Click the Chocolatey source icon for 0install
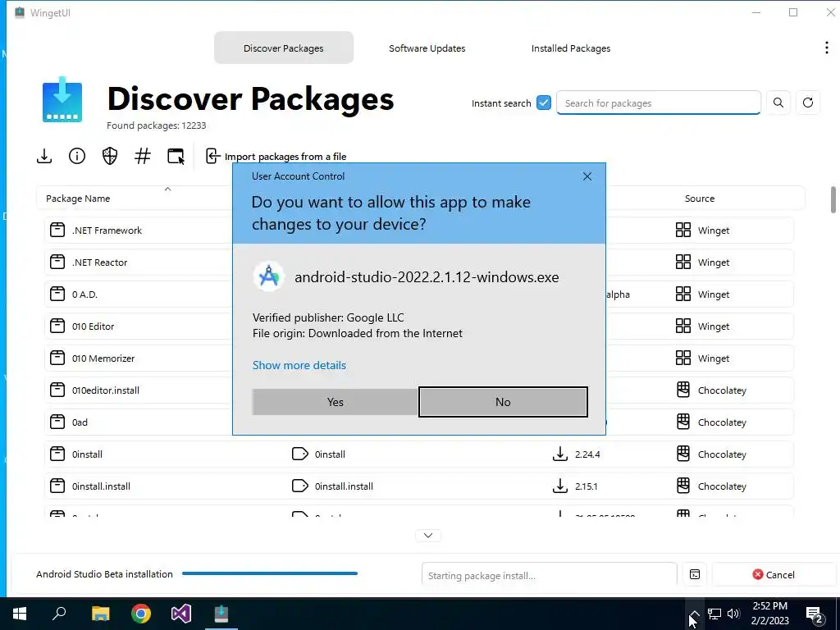The image size is (840, 630). tap(683, 454)
